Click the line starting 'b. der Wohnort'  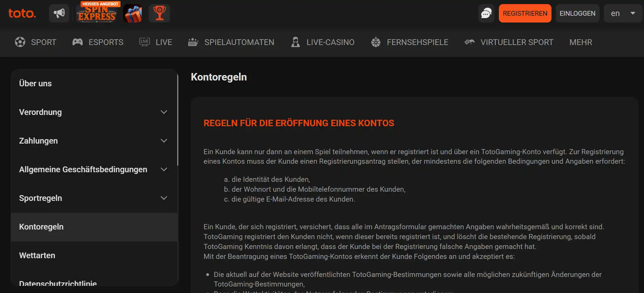(314, 189)
